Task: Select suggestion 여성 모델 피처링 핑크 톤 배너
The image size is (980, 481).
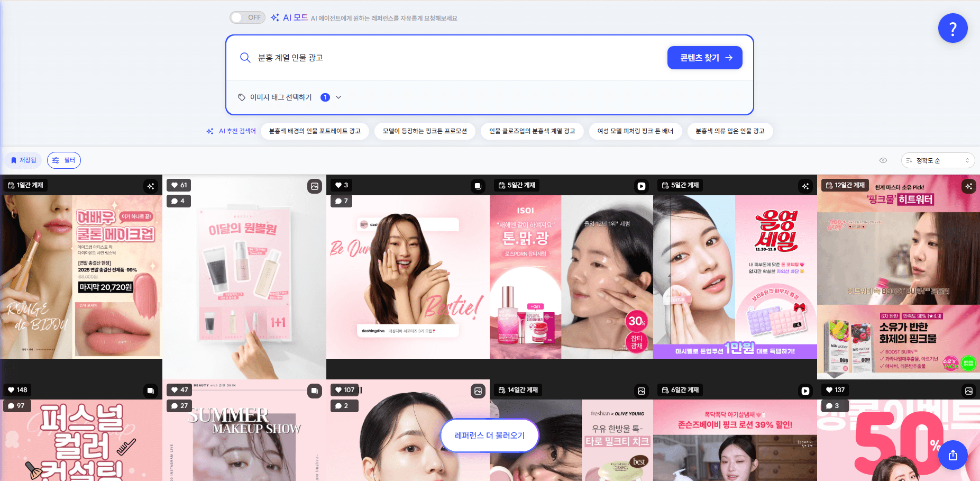Action: 635,131
